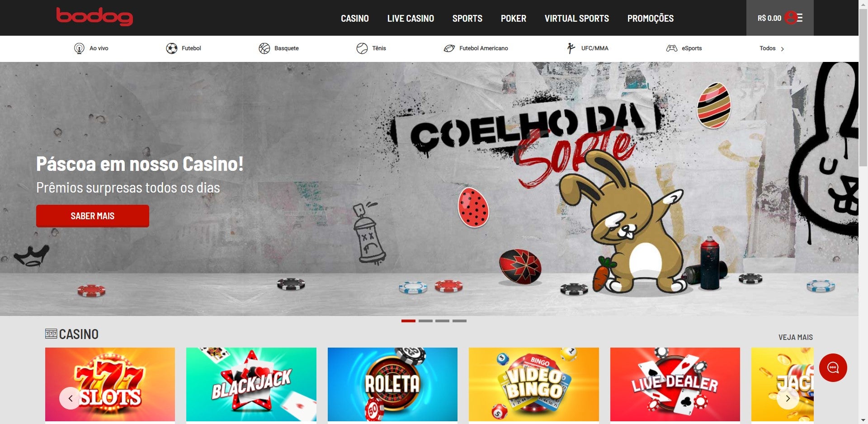This screenshot has width=868, height=424.
Task: Show next casino games with right arrow
Action: 788,398
